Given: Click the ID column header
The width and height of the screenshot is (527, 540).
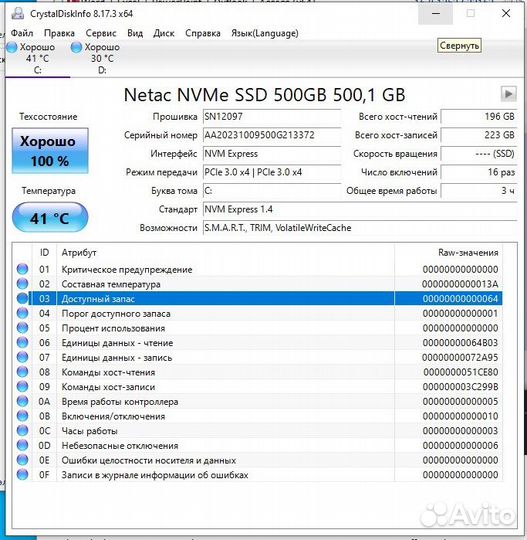Looking at the screenshot, I should (44, 253).
